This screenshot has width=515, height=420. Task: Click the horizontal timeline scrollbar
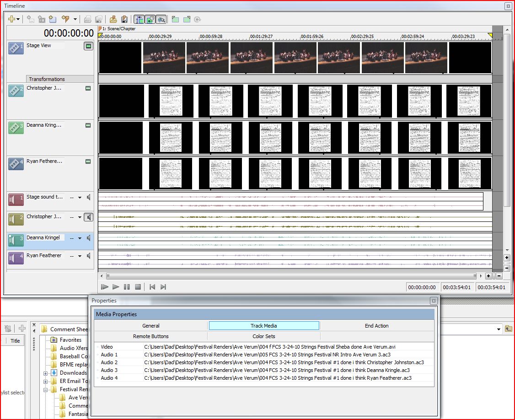(291, 276)
